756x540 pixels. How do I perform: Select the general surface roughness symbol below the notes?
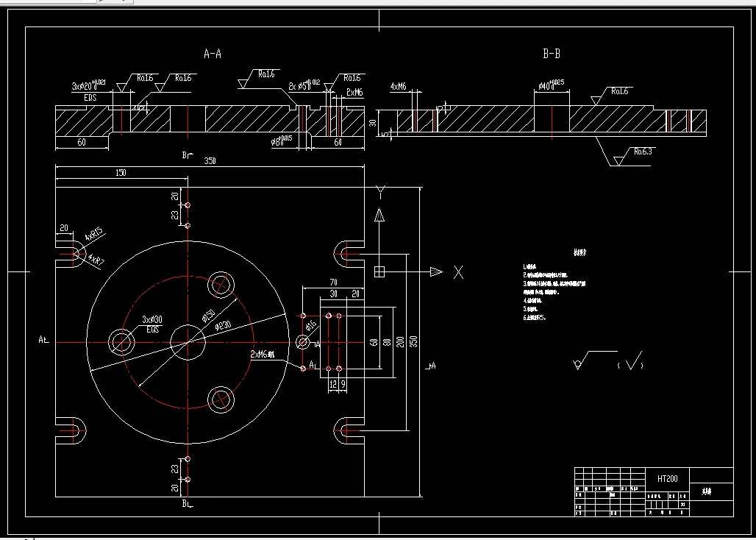click(596, 360)
